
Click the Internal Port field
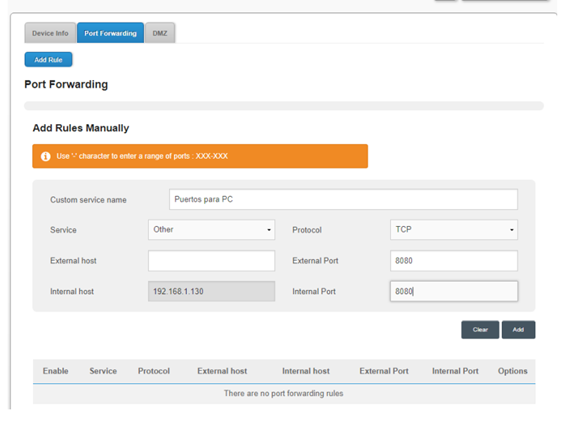click(454, 291)
